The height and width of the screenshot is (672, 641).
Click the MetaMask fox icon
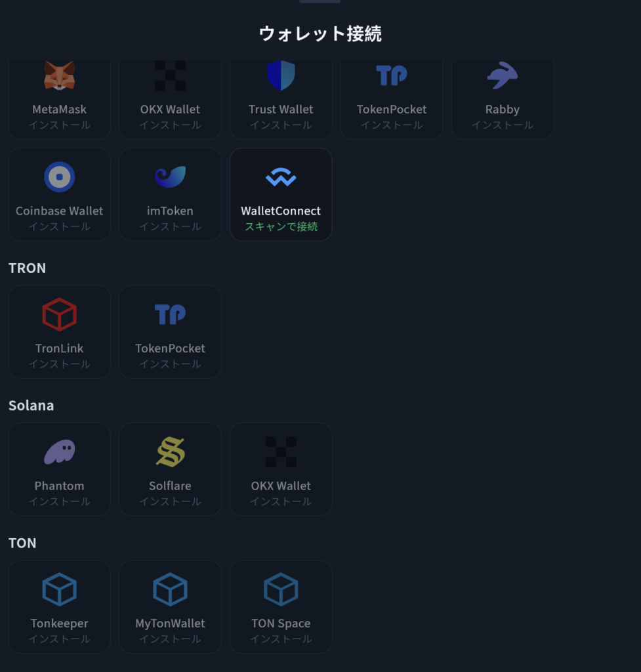click(x=60, y=75)
